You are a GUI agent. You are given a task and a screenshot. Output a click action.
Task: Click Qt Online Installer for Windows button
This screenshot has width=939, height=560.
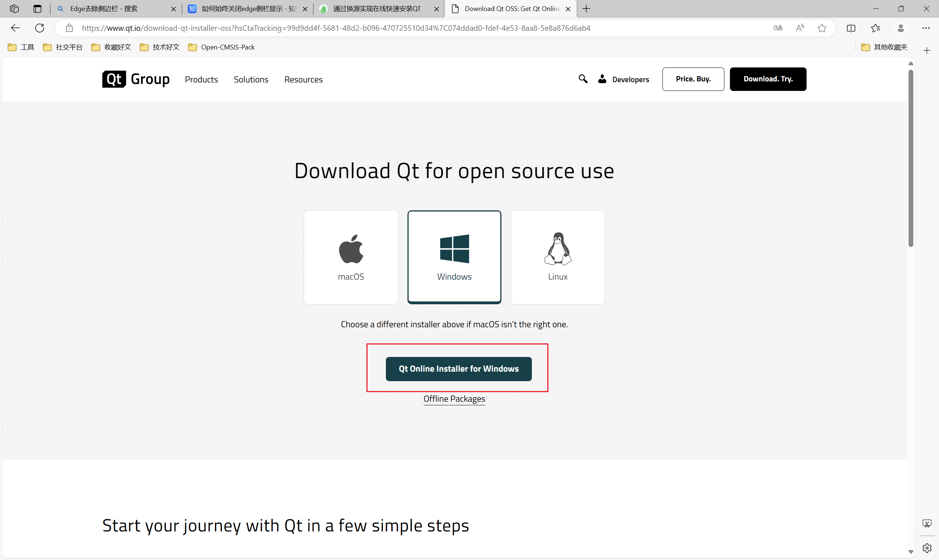point(458,369)
